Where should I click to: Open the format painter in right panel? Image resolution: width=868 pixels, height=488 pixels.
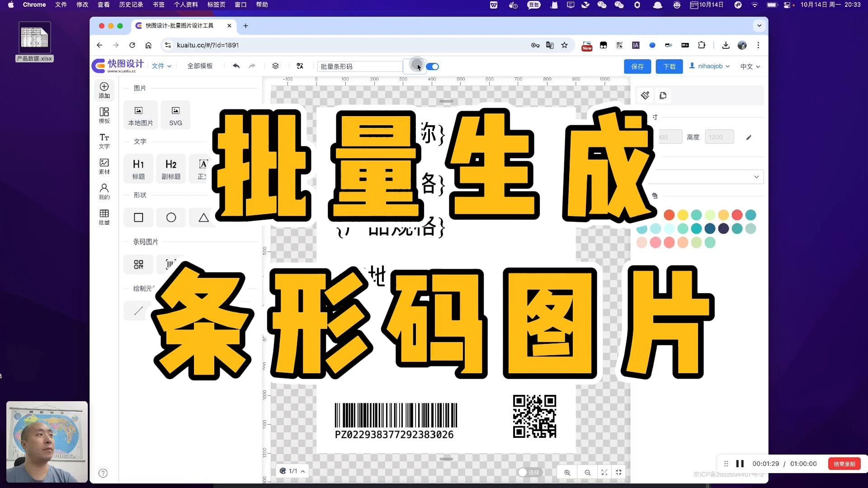(x=645, y=95)
